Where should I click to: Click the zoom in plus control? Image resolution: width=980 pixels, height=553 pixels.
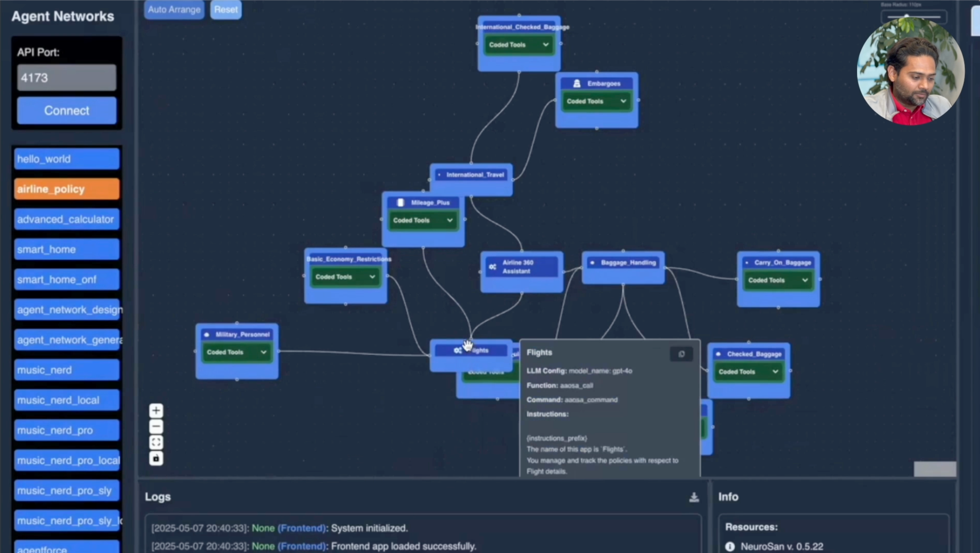click(156, 411)
